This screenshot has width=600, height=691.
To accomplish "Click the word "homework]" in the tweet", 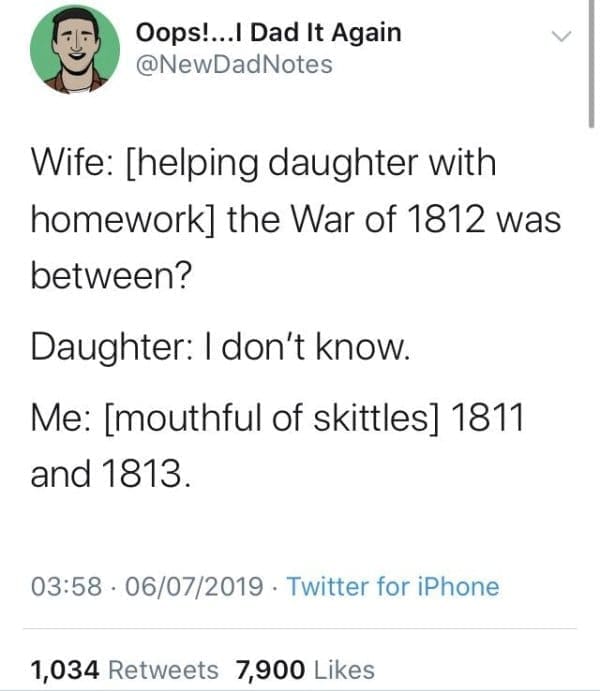I will [123, 219].
